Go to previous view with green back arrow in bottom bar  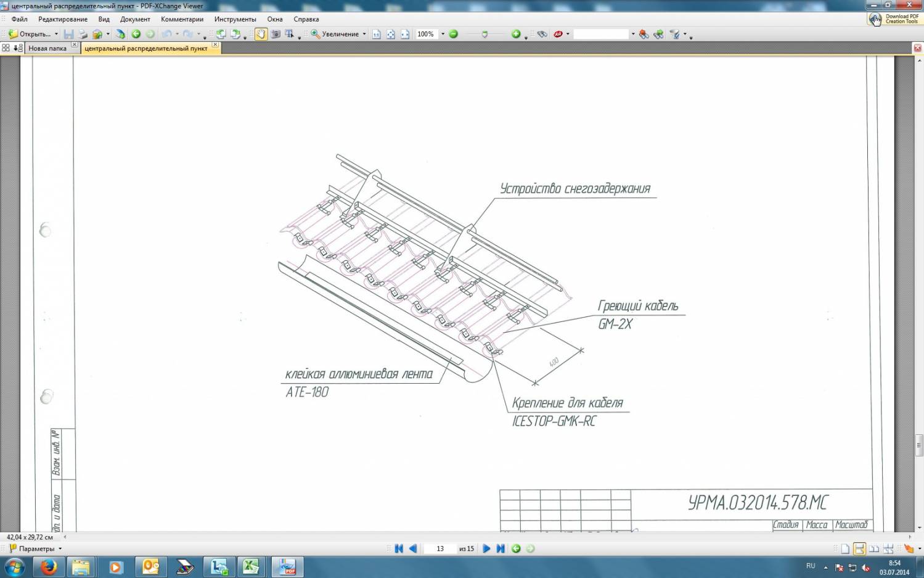click(x=517, y=548)
